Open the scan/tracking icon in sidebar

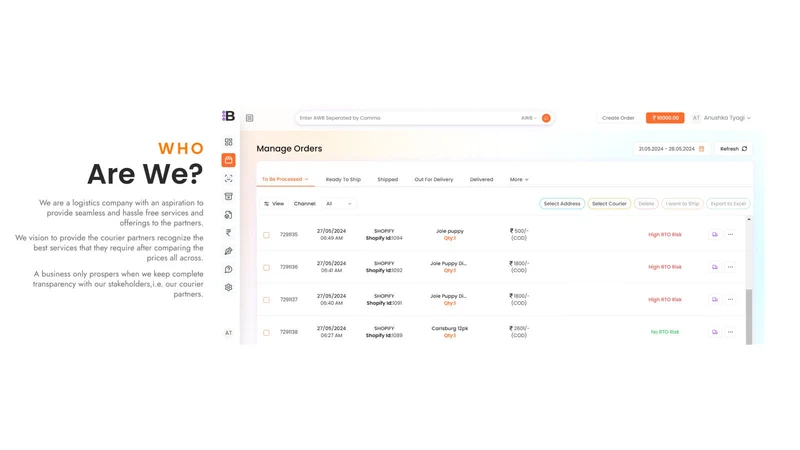pyautogui.click(x=229, y=179)
